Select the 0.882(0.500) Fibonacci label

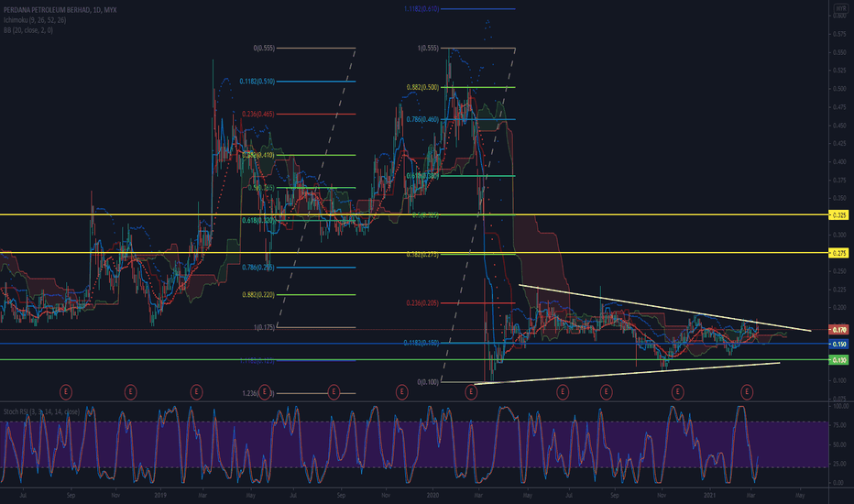[x=422, y=87]
